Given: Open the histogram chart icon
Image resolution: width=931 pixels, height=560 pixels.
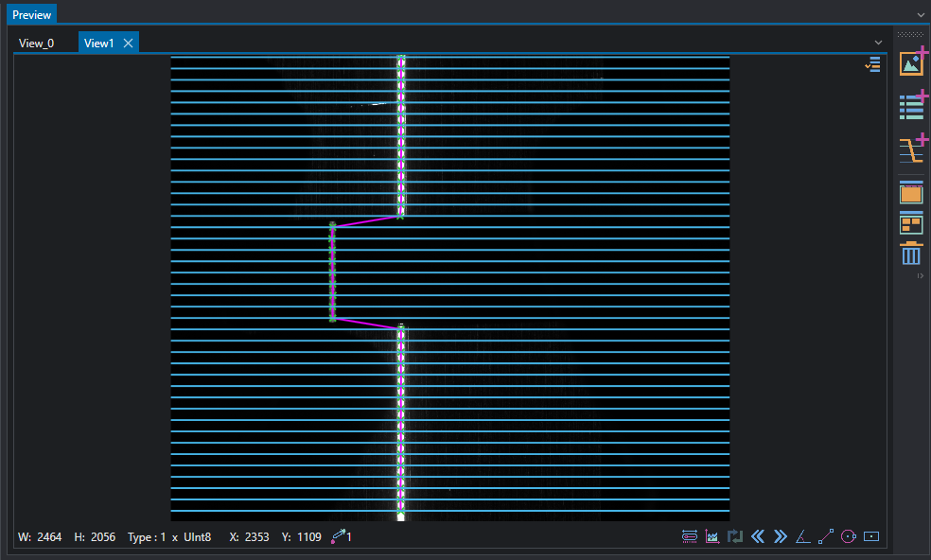Looking at the screenshot, I should (x=711, y=537).
